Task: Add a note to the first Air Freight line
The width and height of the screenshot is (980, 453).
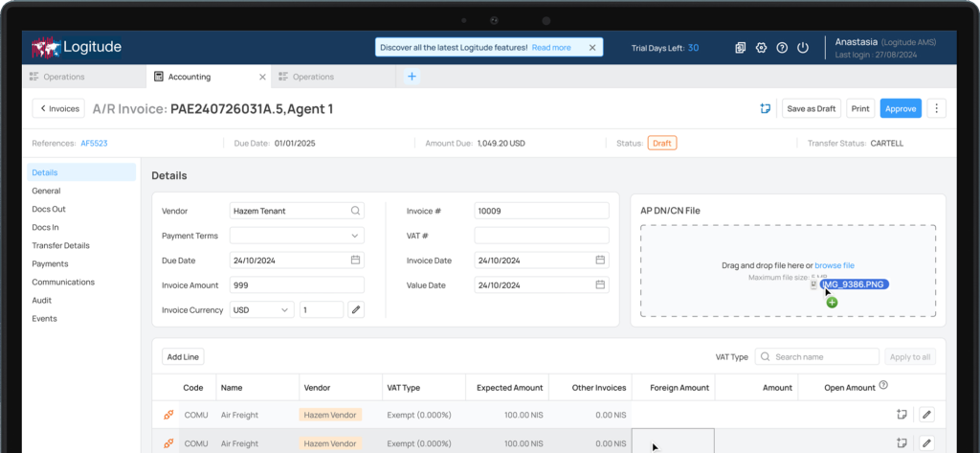Action: 901,415
